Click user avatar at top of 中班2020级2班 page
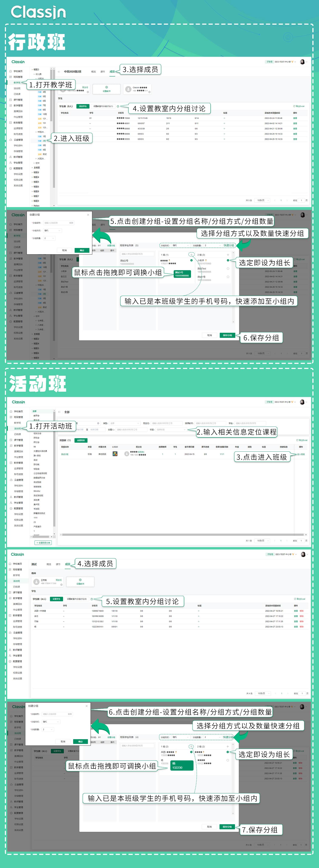 [x=302, y=62]
